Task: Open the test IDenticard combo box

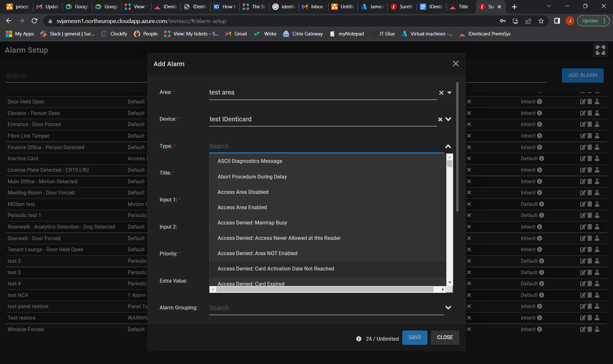Action: point(323,119)
